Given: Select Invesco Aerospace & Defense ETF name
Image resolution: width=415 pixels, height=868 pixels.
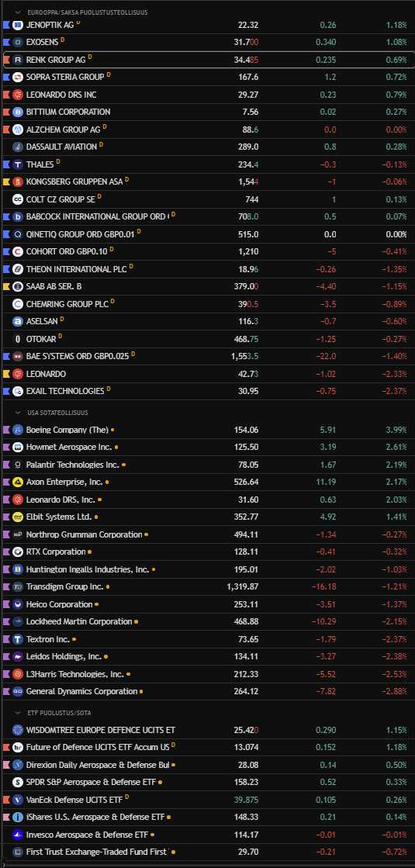Looking at the screenshot, I should [x=88, y=835].
